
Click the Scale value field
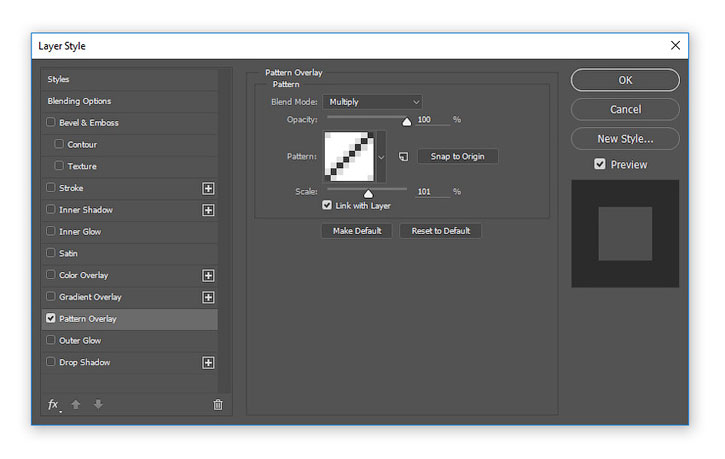[x=433, y=192]
